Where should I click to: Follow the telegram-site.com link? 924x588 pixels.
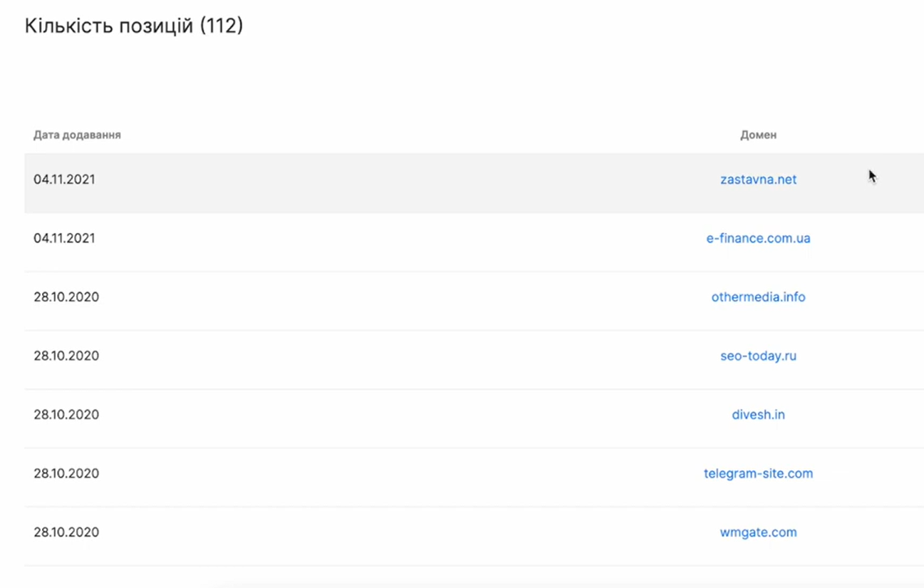tap(758, 473)
